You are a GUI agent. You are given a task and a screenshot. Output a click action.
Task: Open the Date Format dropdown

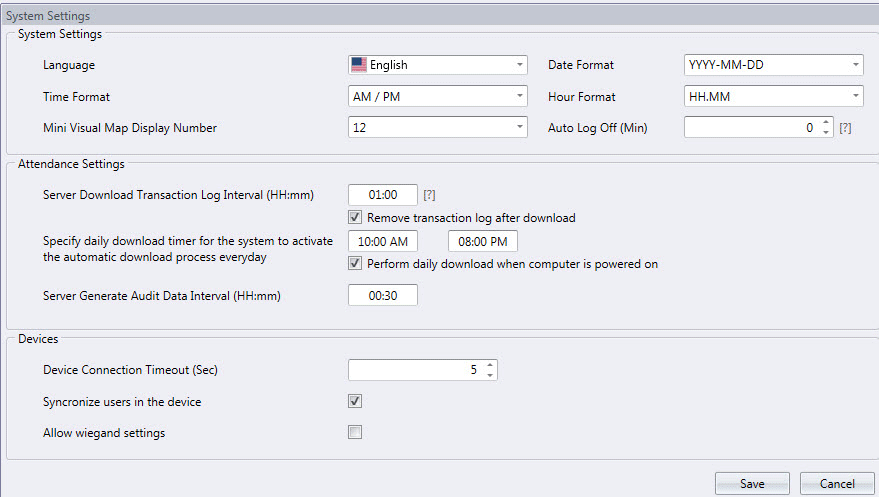(773, 65)
